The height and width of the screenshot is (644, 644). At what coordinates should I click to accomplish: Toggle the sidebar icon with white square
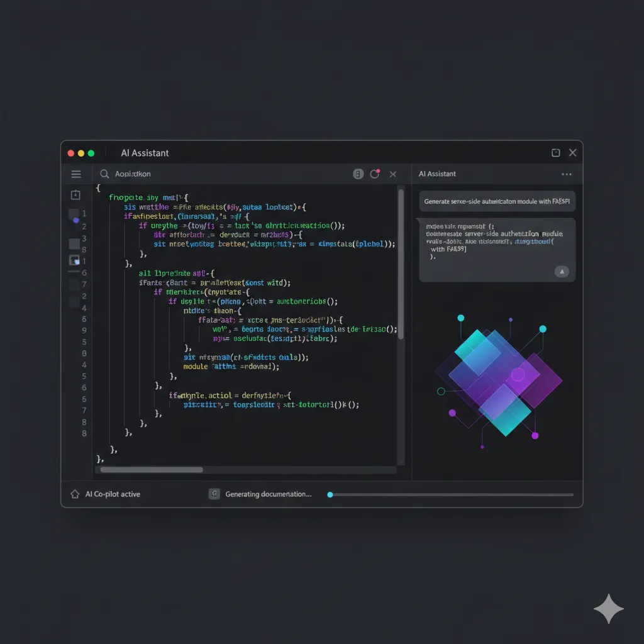point(74,260)
